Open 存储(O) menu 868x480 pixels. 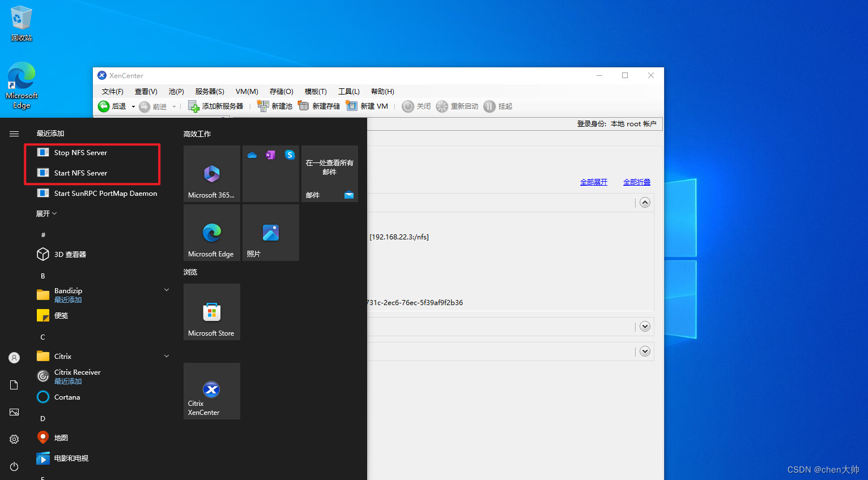(x=282, y=92)
